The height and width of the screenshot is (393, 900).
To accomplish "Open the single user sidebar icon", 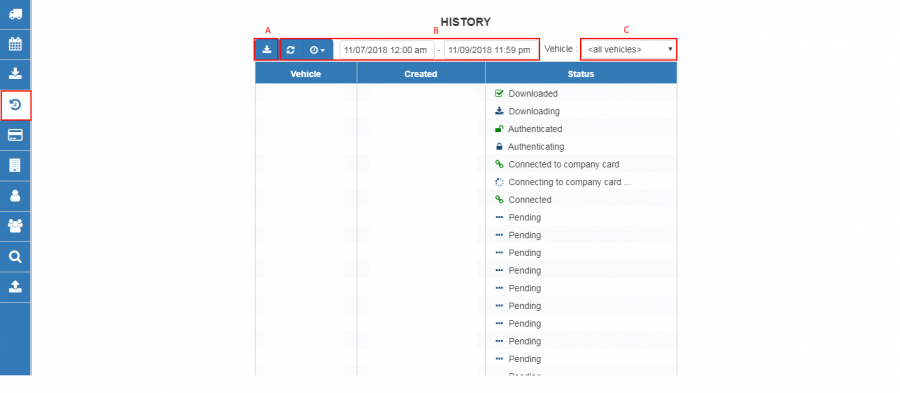I will 15,196.
